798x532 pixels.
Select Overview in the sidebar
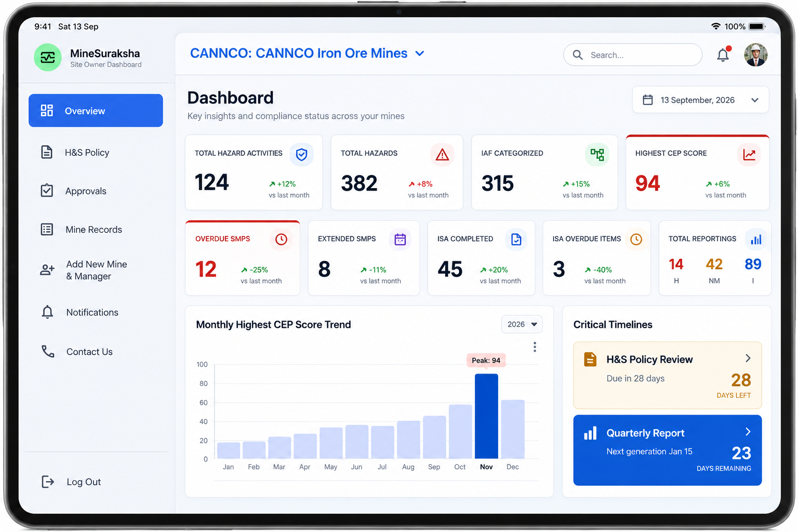pos(96,111)
